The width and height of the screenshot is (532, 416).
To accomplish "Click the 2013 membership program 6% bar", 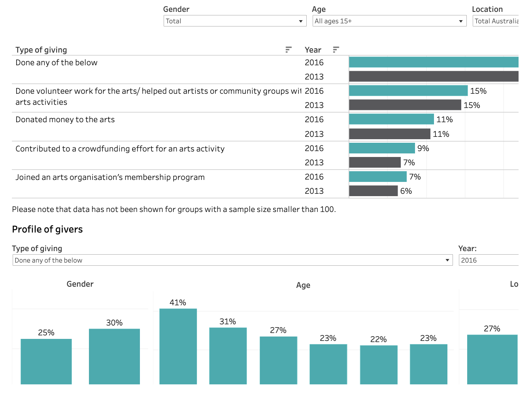I will click(x=373, y=191).
